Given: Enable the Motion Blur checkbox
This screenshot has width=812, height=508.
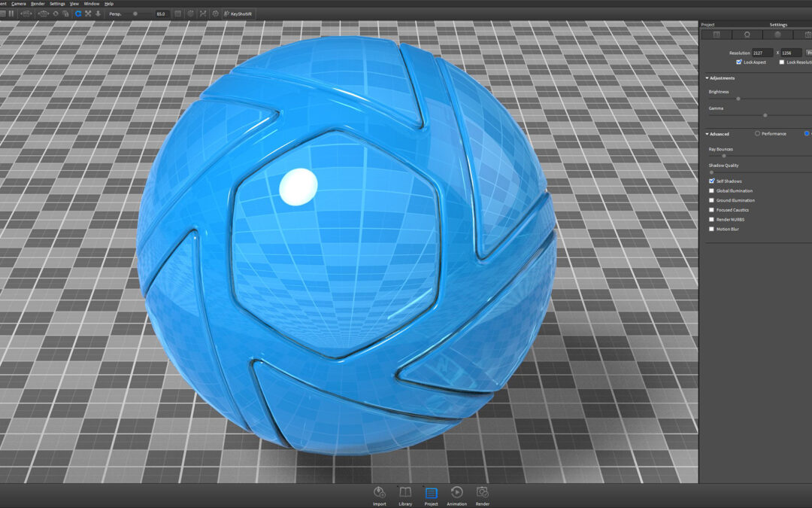Looking at the screenshot, I should 711,229.
